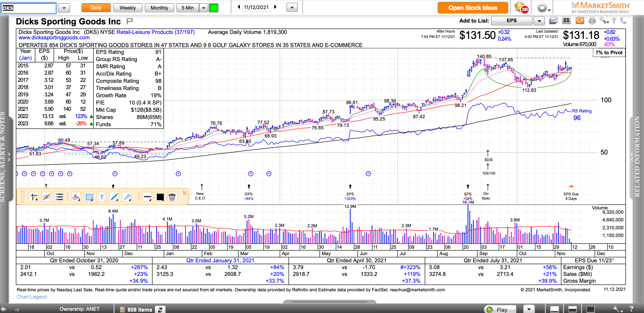Expand the Add to List dropdown
The height and width of the screenshot is (313, 644).
(539, 21)
